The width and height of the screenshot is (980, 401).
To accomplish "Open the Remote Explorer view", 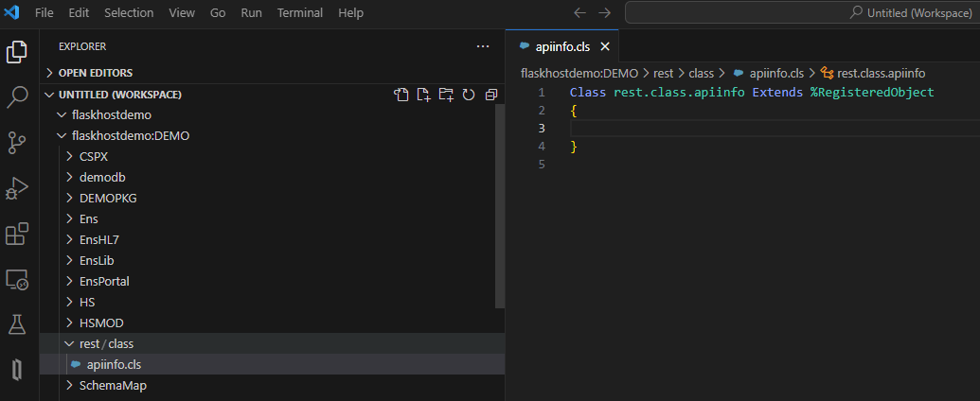I will [17, 279].
